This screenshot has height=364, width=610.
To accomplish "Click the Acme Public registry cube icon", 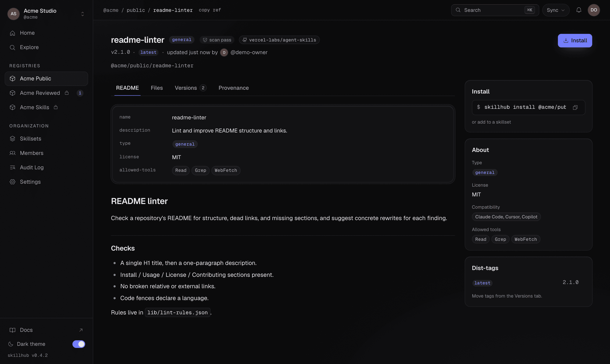I will point(12,79).
